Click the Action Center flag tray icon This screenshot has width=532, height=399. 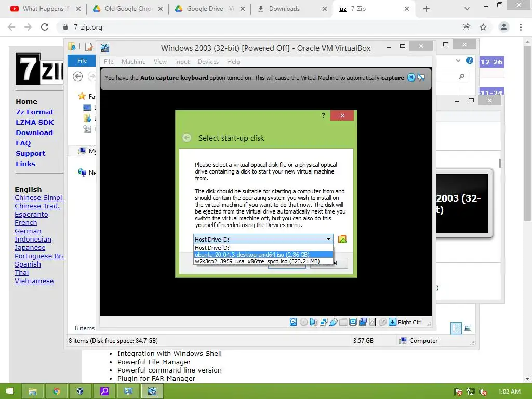coord(458,392)
